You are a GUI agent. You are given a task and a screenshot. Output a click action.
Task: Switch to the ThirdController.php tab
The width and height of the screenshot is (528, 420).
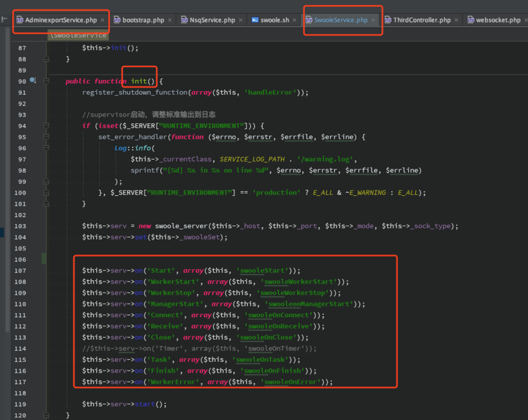pos(422,20)
